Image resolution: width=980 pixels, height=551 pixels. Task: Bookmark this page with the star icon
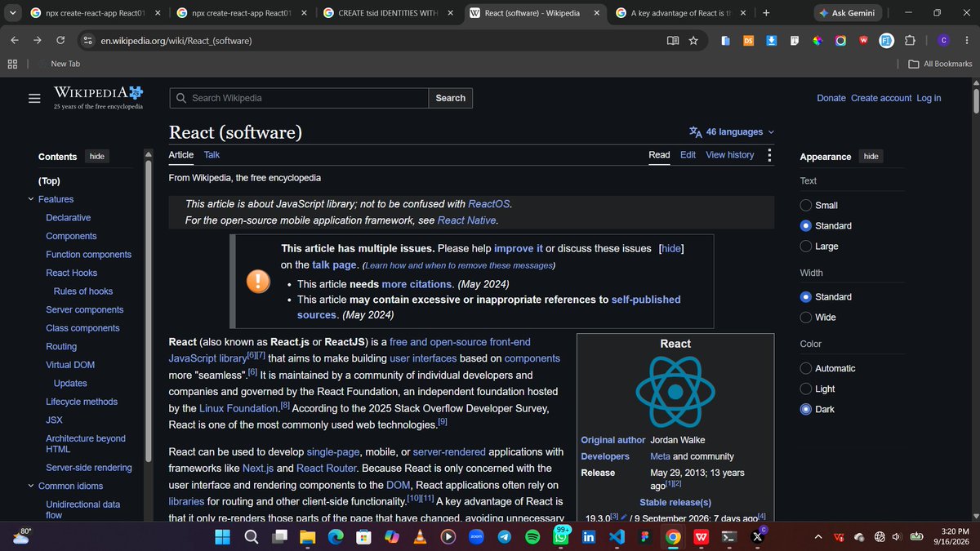(693, 41)
